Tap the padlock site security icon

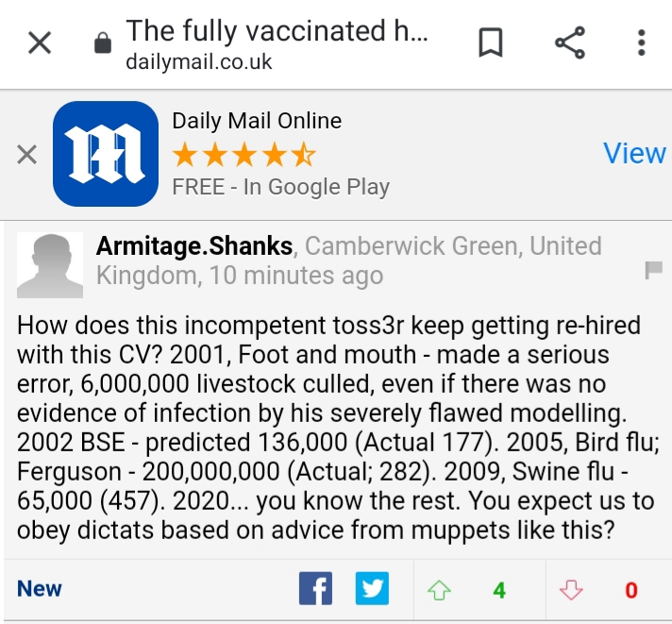[102, 43]
